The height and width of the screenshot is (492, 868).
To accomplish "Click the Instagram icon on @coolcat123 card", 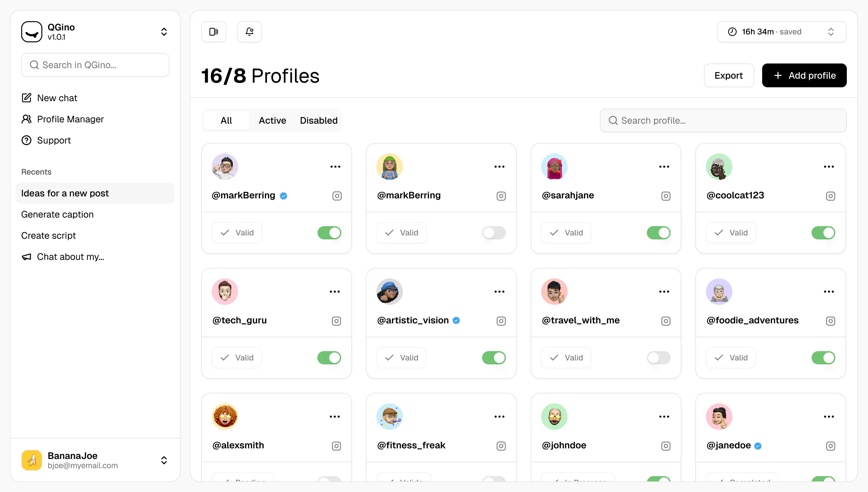I will coord(830,196).
